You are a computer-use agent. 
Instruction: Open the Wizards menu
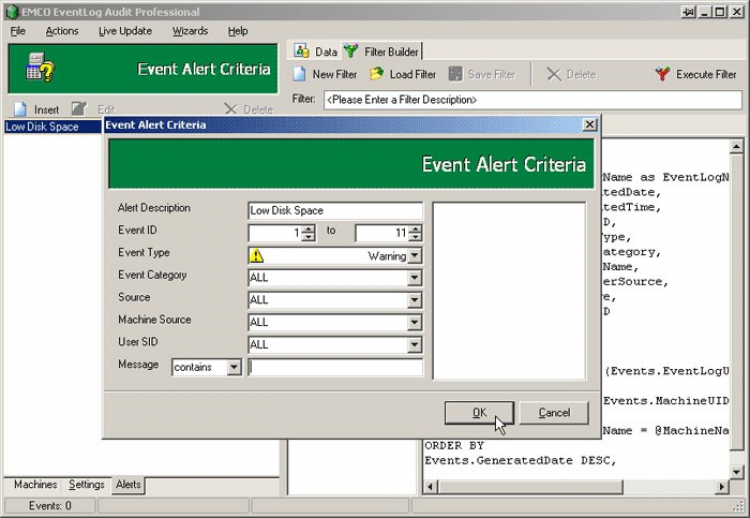coord(190,31)
